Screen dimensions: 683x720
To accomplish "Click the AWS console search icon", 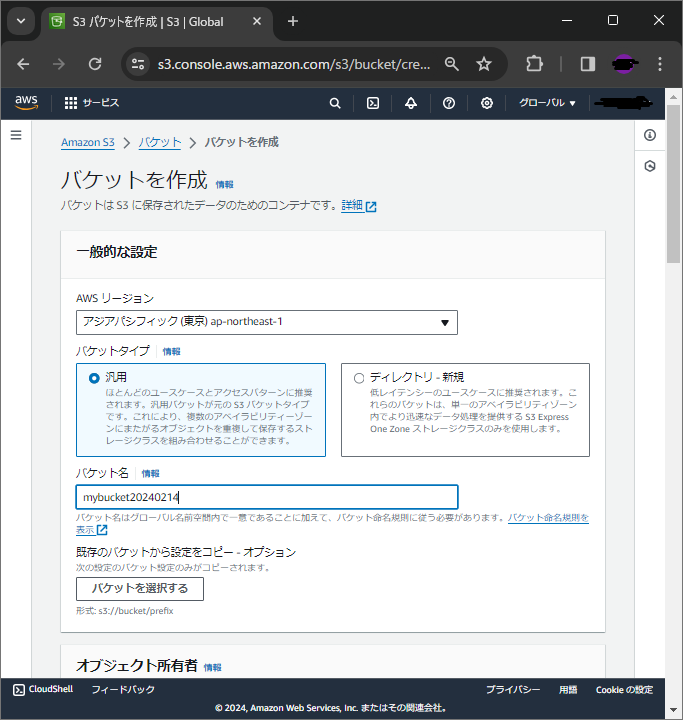I will click(x=335, y=103).
